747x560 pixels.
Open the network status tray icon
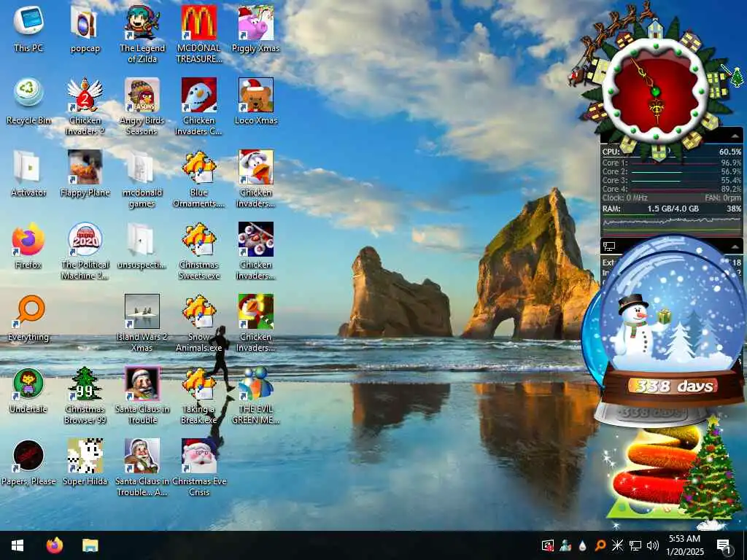pos(635,545)
